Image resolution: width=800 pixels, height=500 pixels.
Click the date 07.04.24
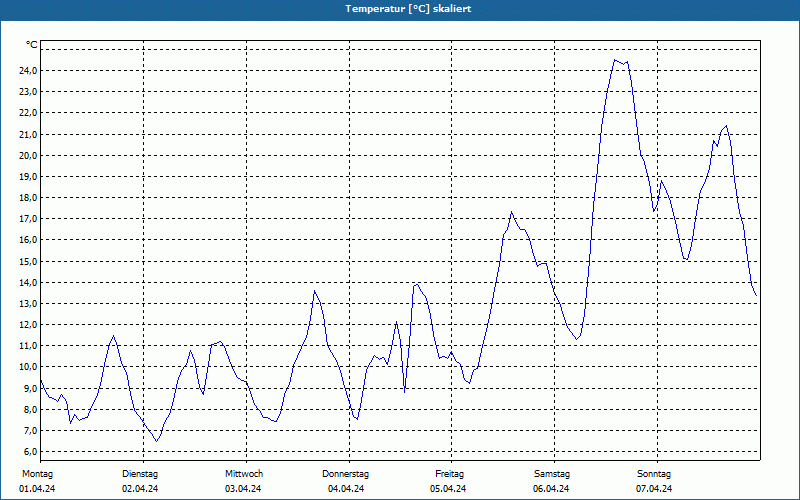point(654,489)
